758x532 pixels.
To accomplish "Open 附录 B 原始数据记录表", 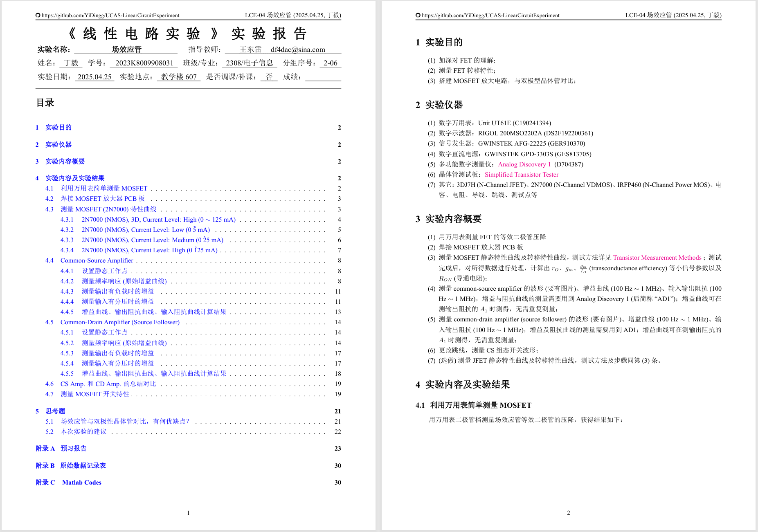I will pyautogui.click(x=71, y=466).
